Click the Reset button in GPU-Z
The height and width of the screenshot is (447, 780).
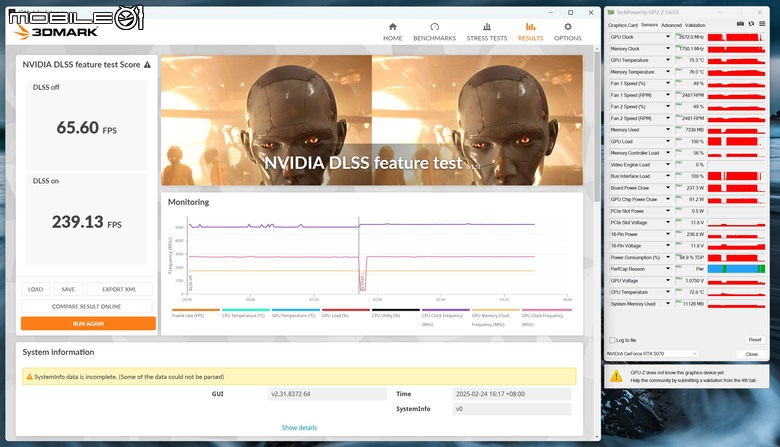(755, 340)
